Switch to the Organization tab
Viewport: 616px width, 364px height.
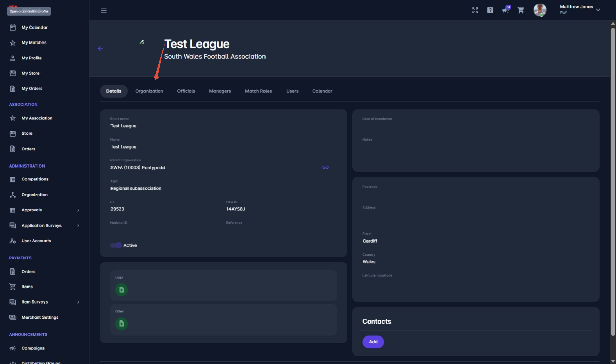(x=149, y=91)
